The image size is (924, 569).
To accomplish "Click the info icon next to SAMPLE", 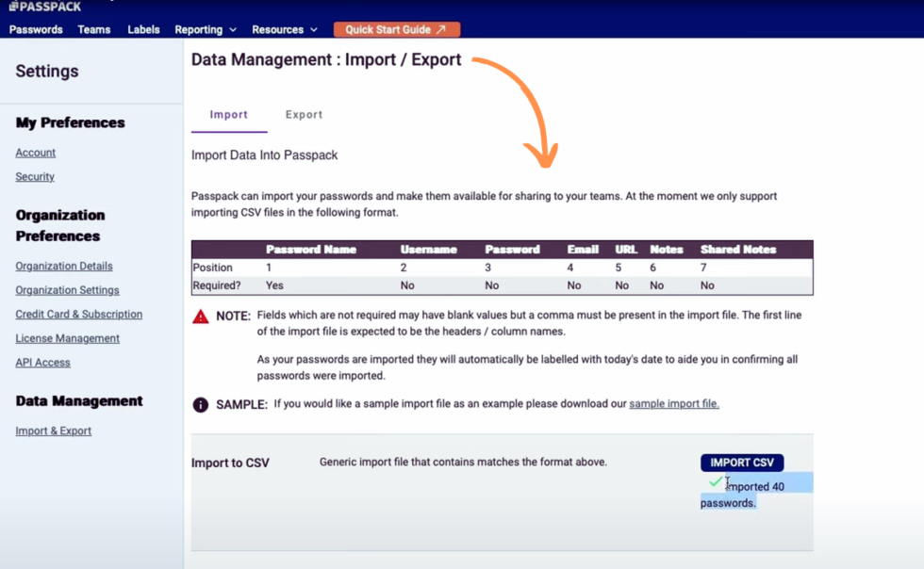I will pos(201,404).
